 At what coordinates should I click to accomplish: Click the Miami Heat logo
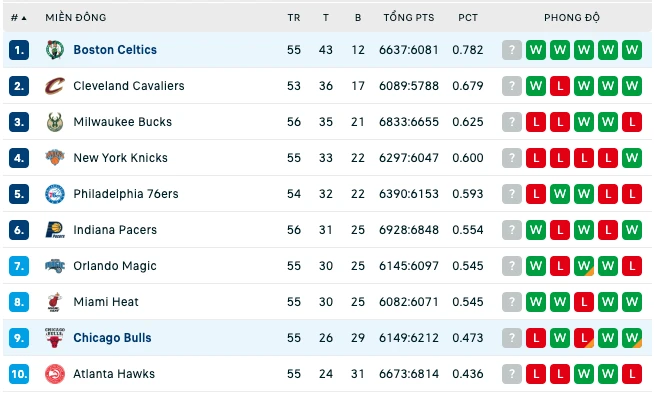(55, 302)
